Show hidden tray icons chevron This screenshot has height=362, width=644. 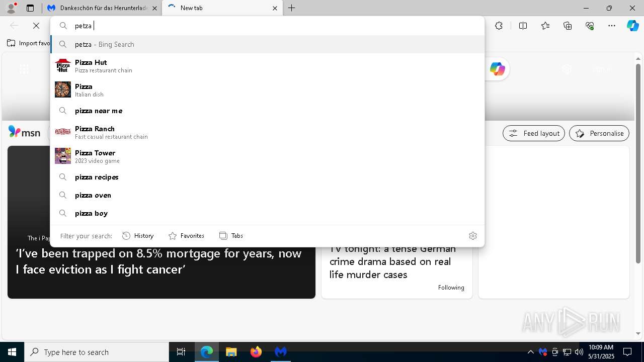pyautogui.click(x=530, y=352)
